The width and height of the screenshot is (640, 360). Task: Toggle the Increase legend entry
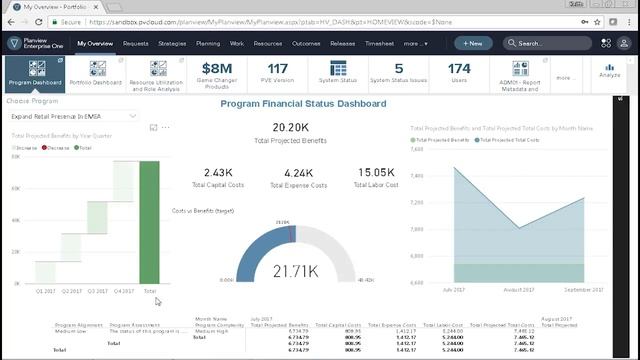(24, 148)
